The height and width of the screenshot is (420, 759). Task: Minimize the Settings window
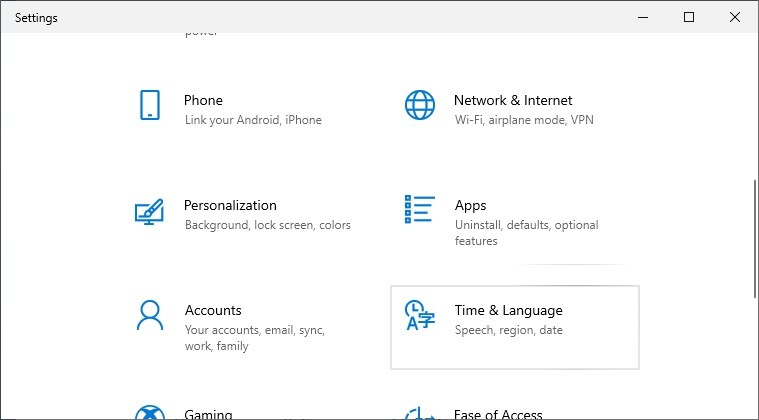tap(643, 17)
